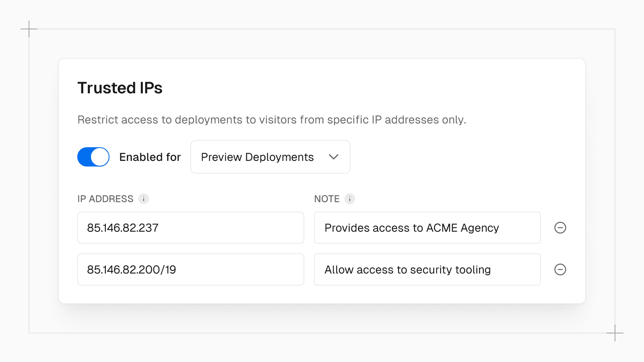The image size is (644, 362).
Task: Remove the 85.146.82.237 entry with minus icon
Action: coord(560,228)
